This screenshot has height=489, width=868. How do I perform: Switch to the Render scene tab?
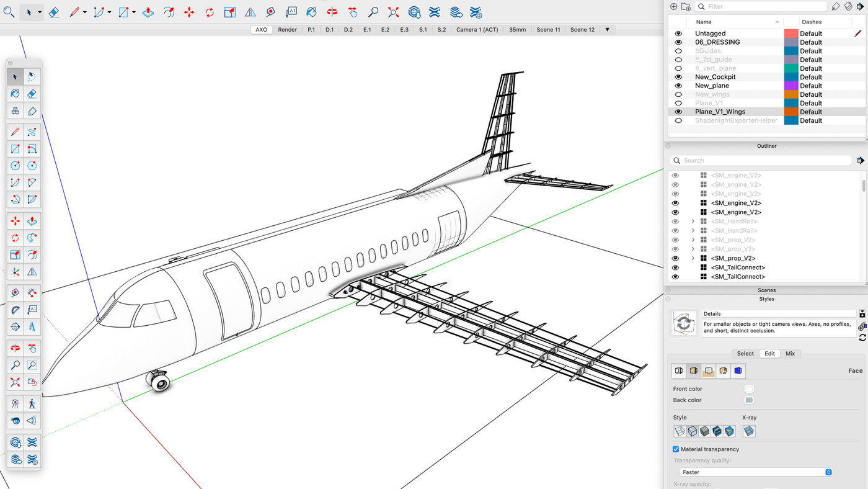tap(287, 30)
